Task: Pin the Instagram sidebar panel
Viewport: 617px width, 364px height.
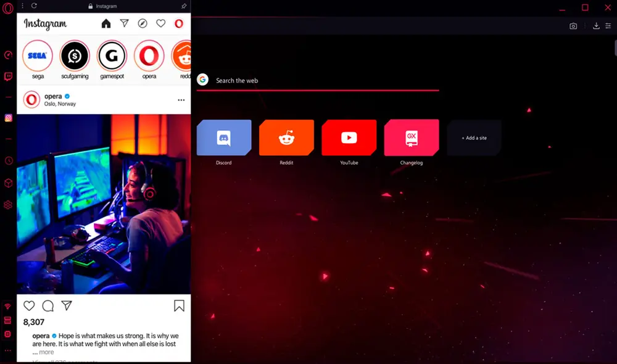Action: 183,6
